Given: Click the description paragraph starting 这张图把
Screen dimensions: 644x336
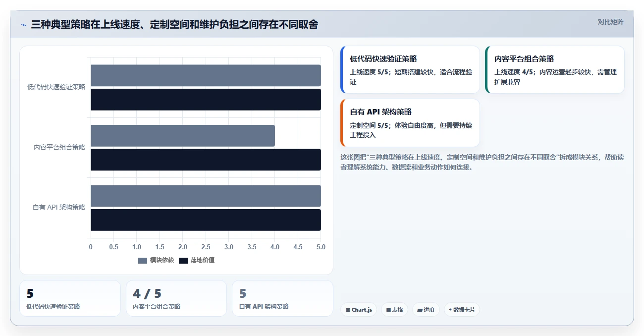Looking at the screenshot, I should tap(482, 162).
